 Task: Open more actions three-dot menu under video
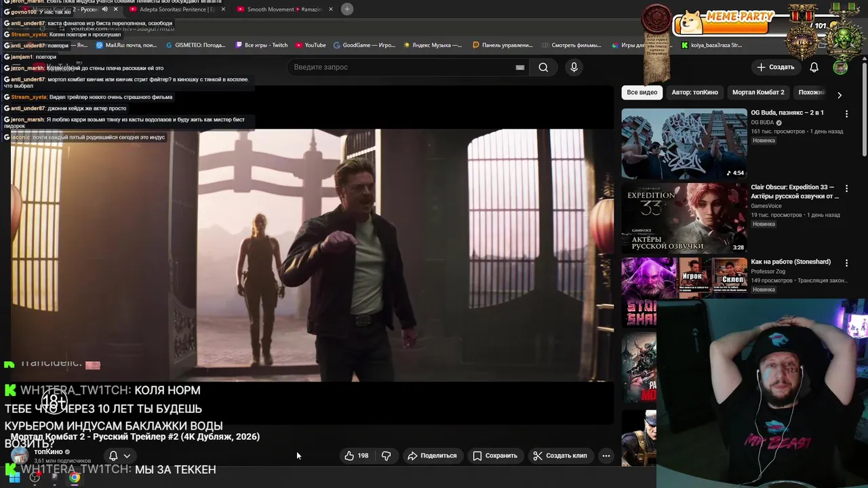coord(606,455)
